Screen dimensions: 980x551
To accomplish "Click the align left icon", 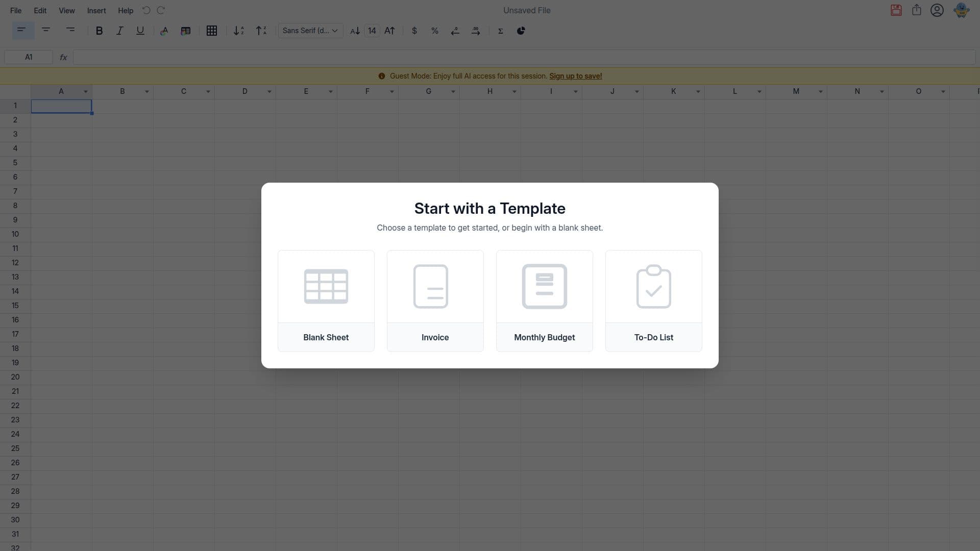I will [22, 31].
